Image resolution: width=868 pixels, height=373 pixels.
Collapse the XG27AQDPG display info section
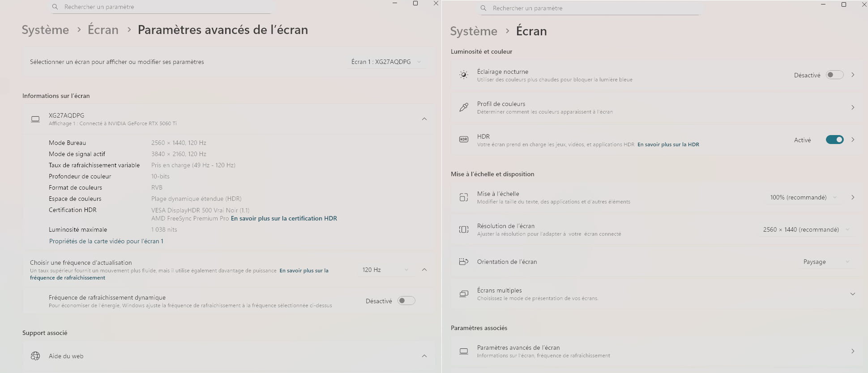coord(424,119)
